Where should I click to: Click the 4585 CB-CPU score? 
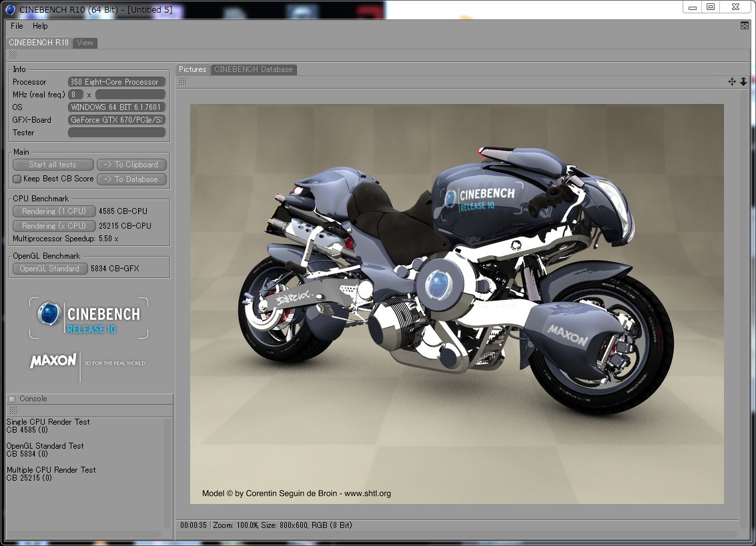click(x=123, y=211)
